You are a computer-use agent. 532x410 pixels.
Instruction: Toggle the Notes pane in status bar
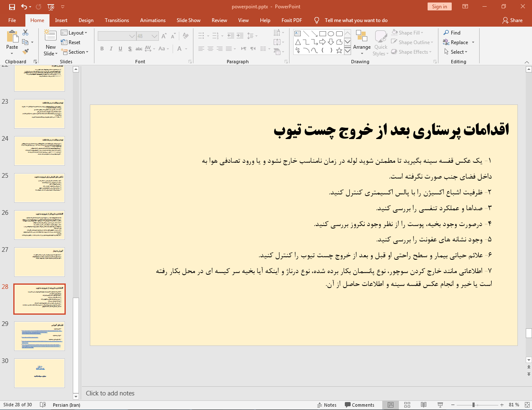(327, 405)
